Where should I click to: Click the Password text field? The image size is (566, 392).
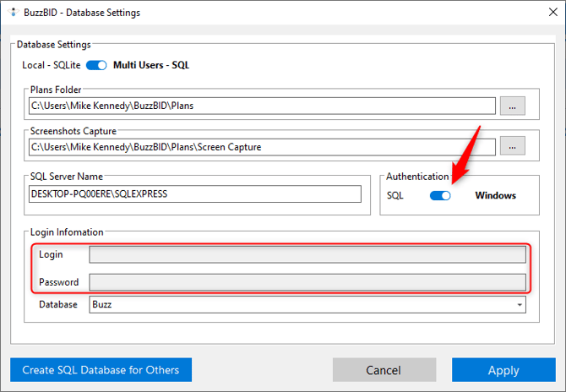(307, 282)
